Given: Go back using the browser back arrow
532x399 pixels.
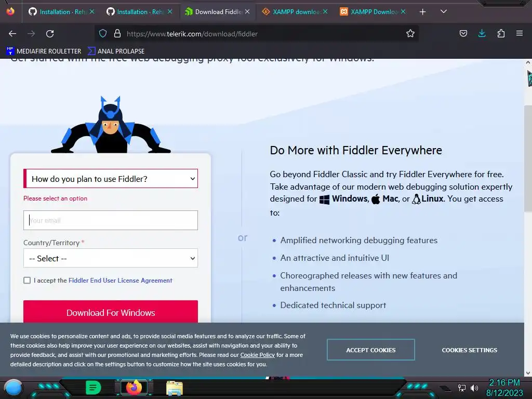Looking at the screenshot, I should (12, 34).
